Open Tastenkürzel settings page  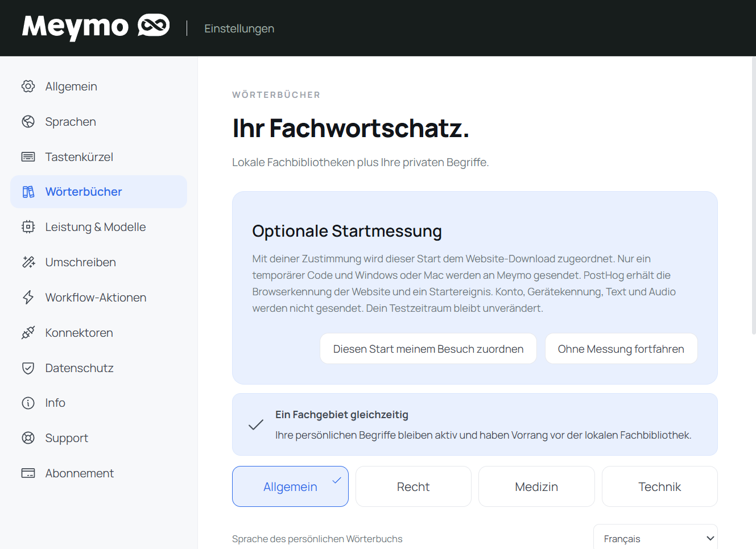pyautogui.click(x=98, y=157)
